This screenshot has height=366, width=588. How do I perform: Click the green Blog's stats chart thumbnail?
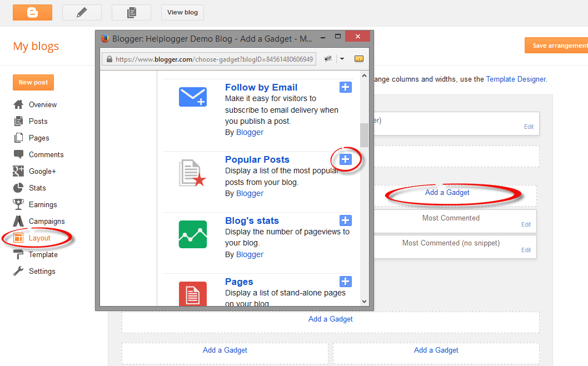click(193, 234)
